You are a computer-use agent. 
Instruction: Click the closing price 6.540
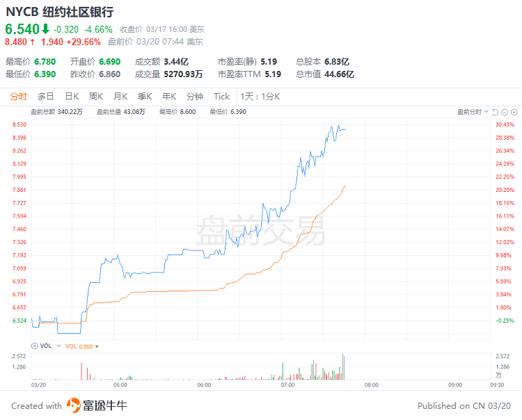(x=22, y=29)
